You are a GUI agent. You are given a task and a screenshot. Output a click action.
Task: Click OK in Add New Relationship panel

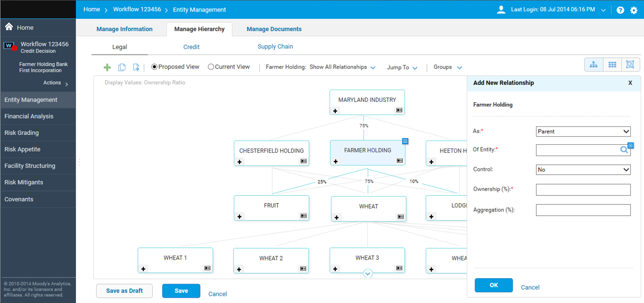(x=494, y=285)
